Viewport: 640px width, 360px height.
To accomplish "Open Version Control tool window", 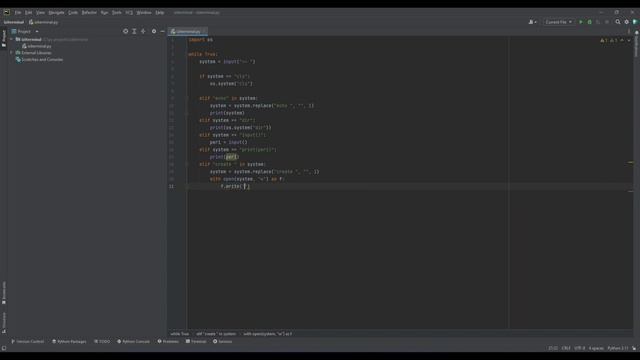I will (x=27, y=342).
